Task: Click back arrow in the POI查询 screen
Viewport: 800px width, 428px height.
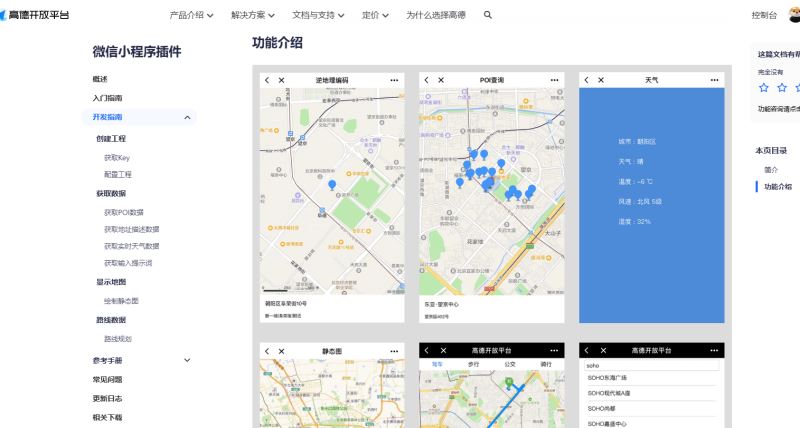Action: click(x=427, y=80)
